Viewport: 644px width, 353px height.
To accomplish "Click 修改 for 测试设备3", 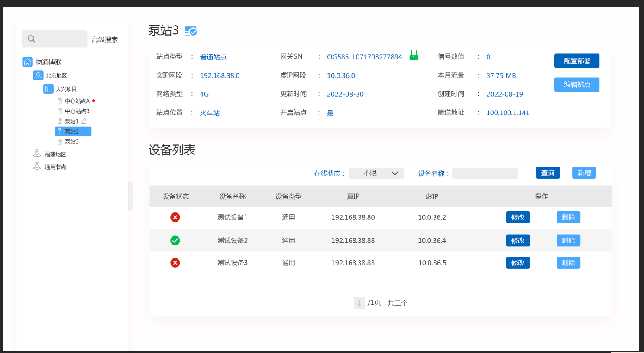I will click(518, 263).
